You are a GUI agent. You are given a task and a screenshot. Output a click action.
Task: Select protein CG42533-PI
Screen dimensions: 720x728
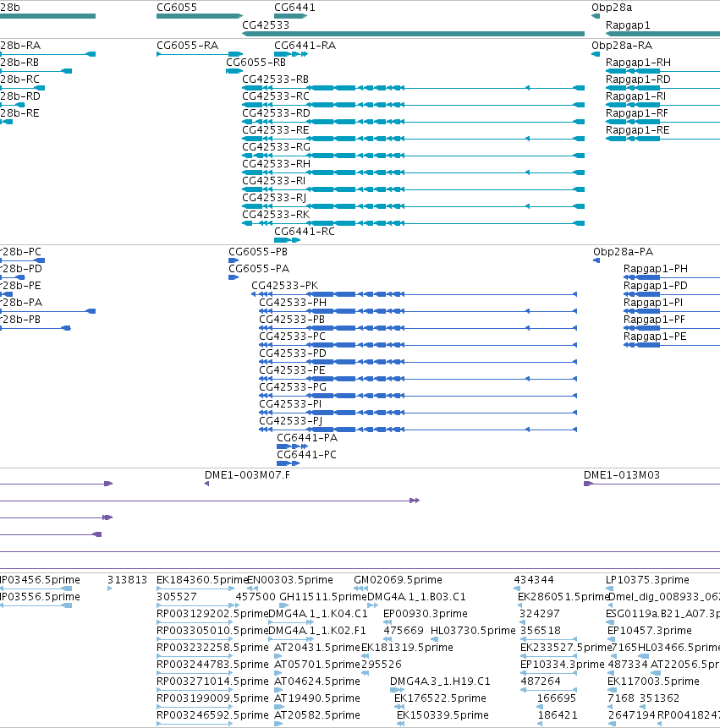coord(290,404)
